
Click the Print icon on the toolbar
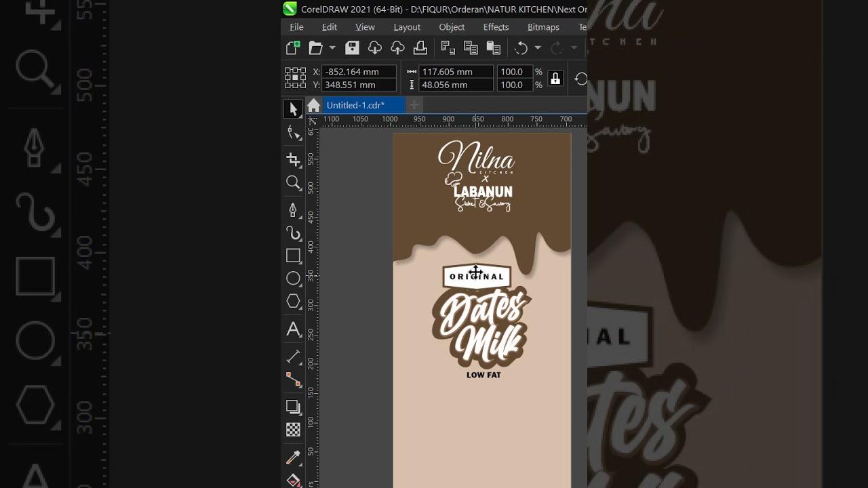pos(420,47)
